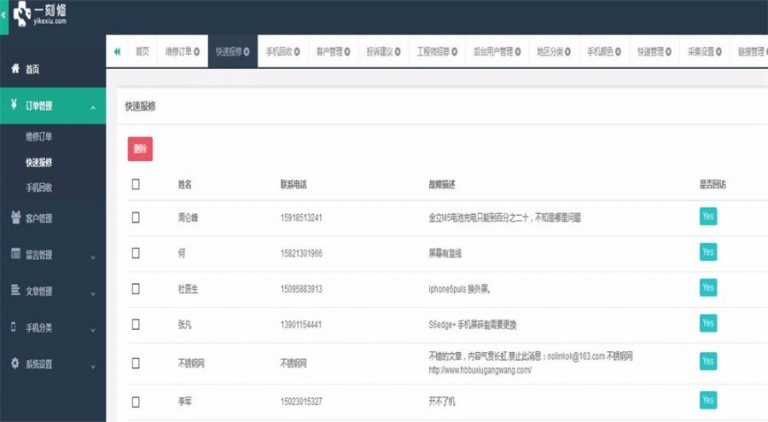Tick the checkbox for row 张凡
The height and width of the screenshot is (422, 768).
pyautogui.click(x=136, y=324)
